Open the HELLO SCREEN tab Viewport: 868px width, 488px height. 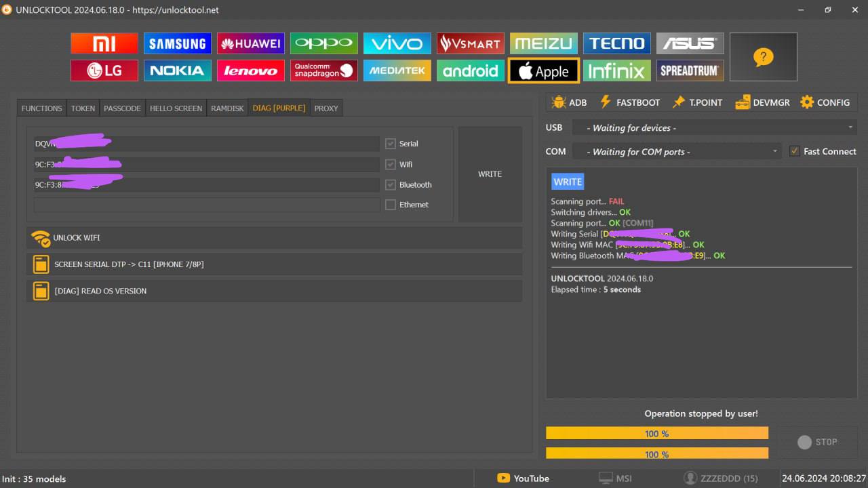(176, 108)
